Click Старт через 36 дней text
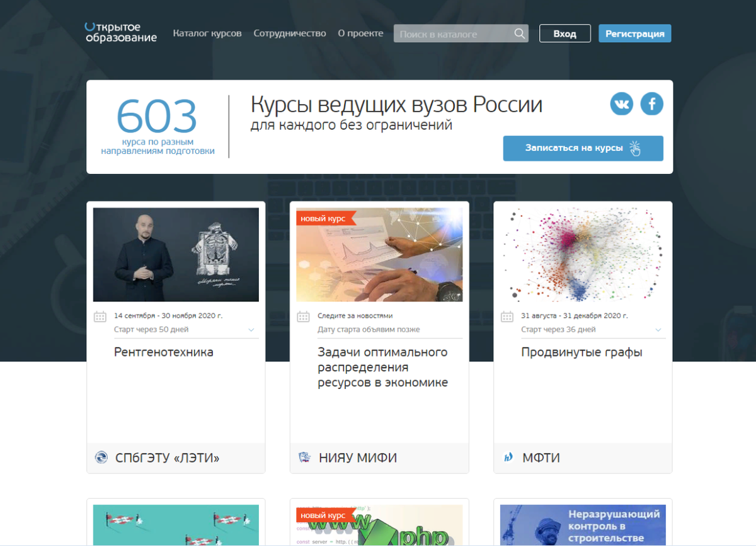 point(558,330)
